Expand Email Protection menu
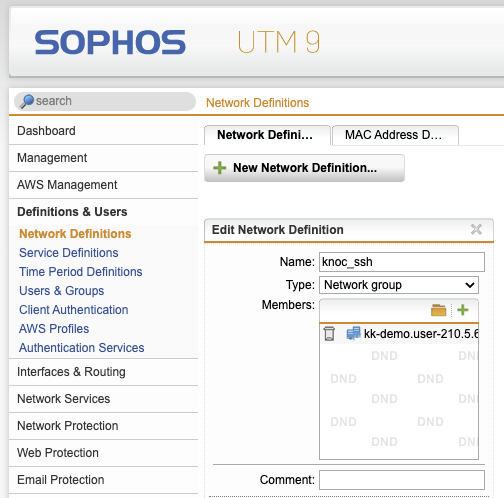Viewport: 504px width, 498px height. click(103, 480)
